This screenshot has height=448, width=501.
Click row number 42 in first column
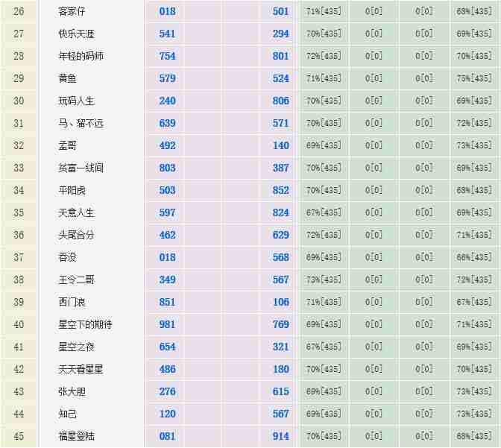(19, 370)
